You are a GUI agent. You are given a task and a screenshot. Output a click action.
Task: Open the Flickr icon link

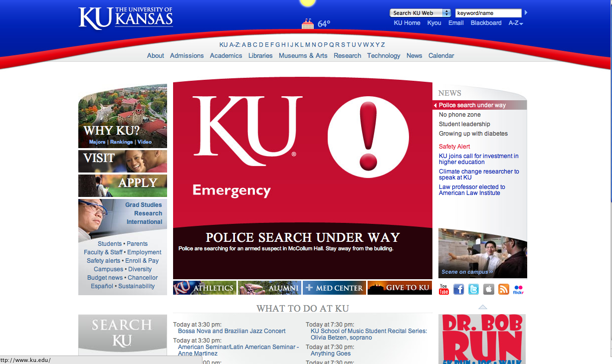[x=519, y=289]
